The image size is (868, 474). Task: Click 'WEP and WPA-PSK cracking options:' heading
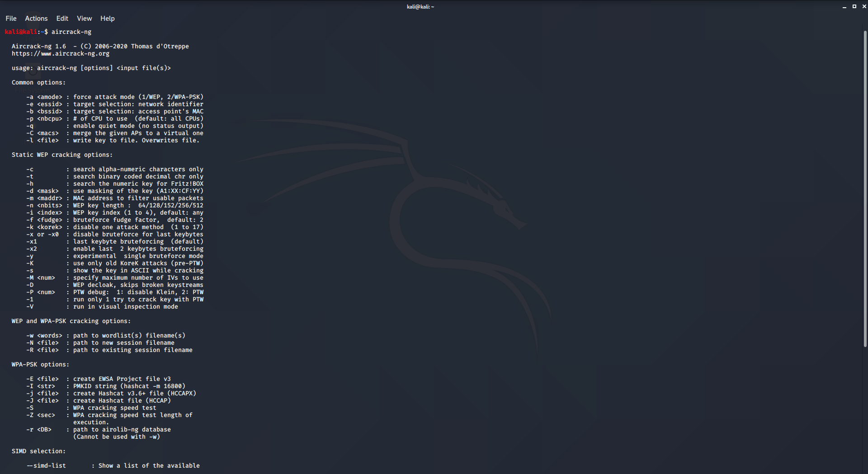[71, 321]
